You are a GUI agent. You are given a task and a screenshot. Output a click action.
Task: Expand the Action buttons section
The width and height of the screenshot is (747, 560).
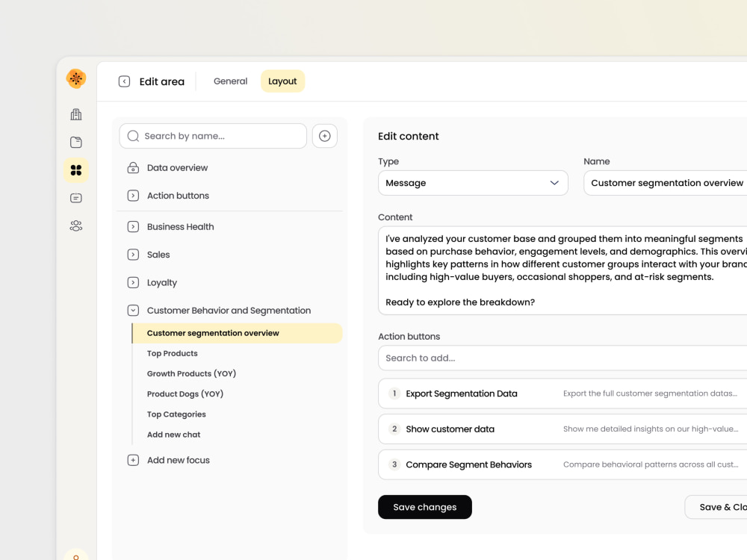[133, 196]
